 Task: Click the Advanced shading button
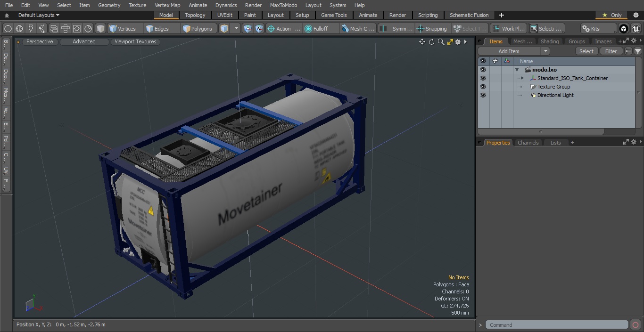[x=84, y=41]
